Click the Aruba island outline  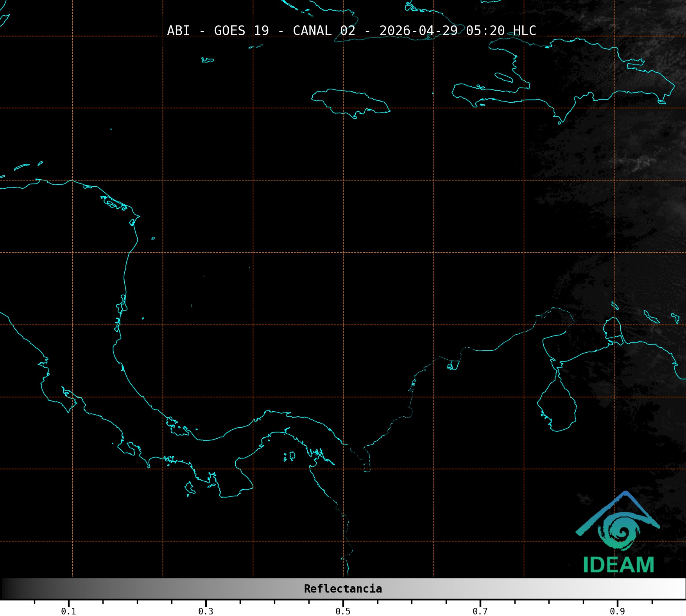click(615, 305)
